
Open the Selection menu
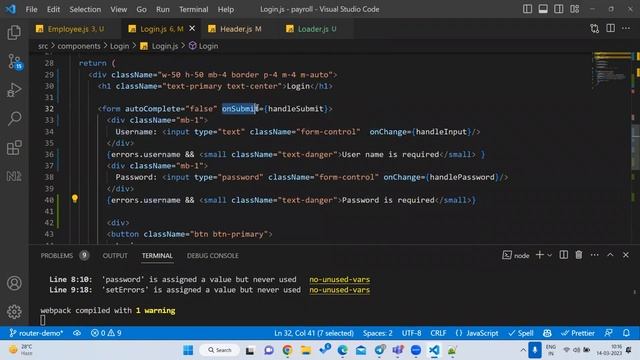pos(85,9)
